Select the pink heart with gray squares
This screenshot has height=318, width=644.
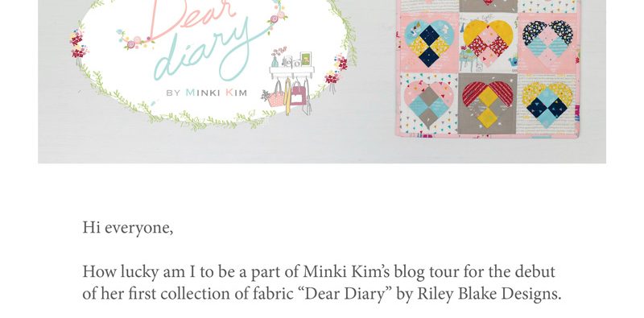pos(429,103)
